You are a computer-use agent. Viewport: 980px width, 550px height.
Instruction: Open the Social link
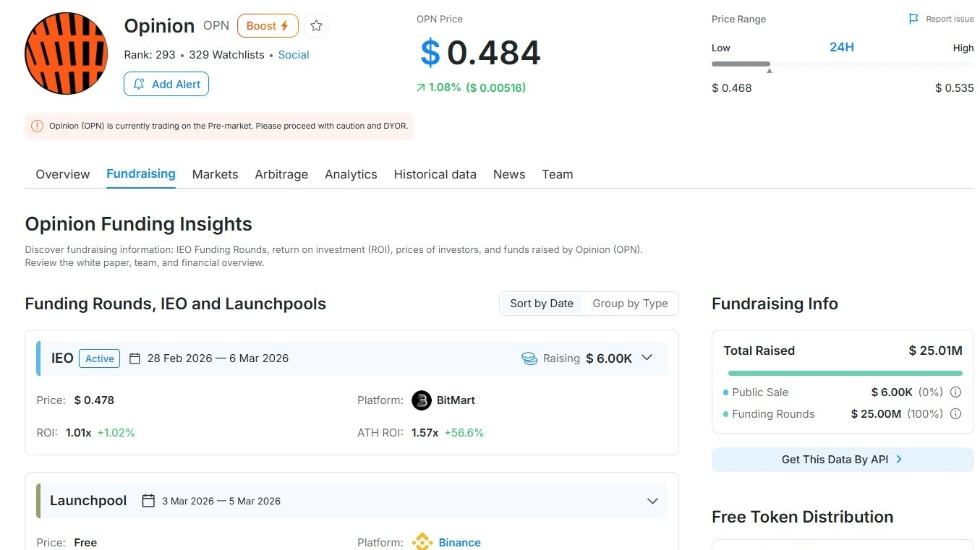click(294, 55)
